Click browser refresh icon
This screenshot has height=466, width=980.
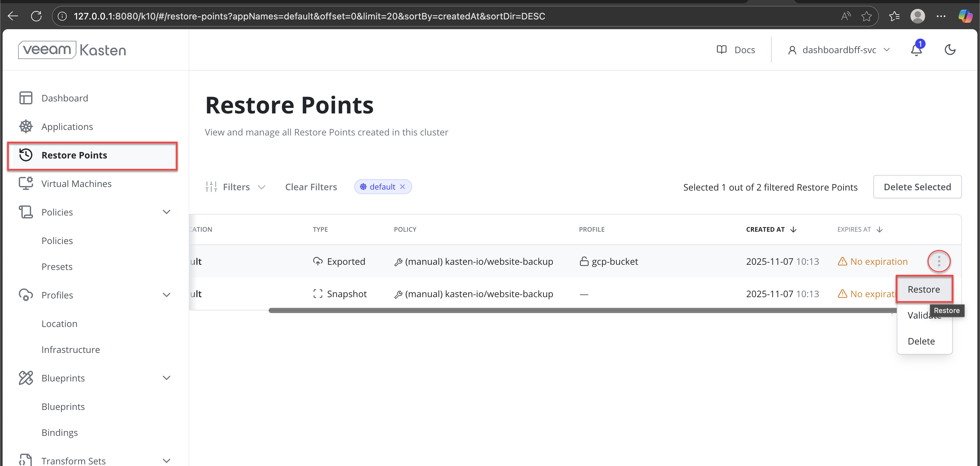pyautogui.click(x=37, y=16)
